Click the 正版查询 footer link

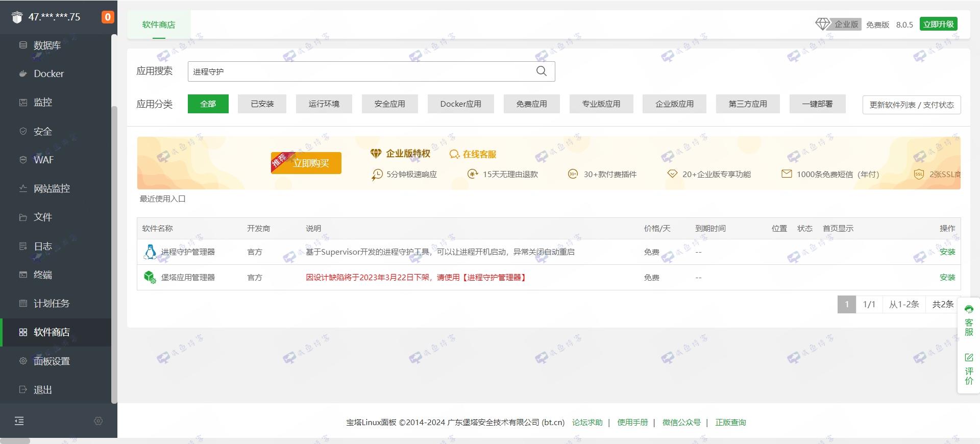click(730, 422)
